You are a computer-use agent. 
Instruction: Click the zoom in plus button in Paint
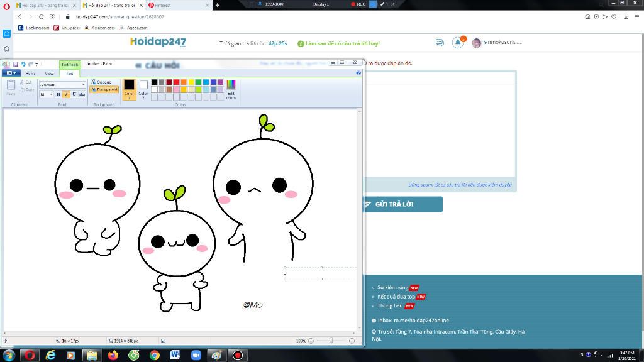[352, 341]
